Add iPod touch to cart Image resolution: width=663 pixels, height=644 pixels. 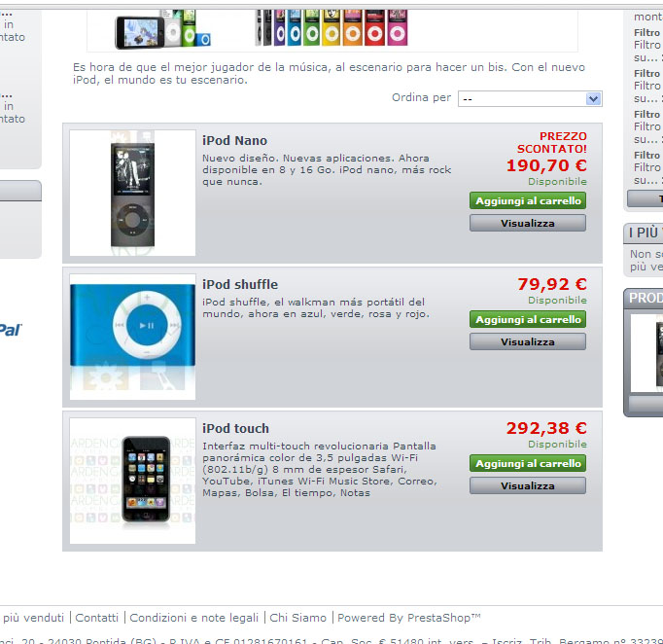528,463
